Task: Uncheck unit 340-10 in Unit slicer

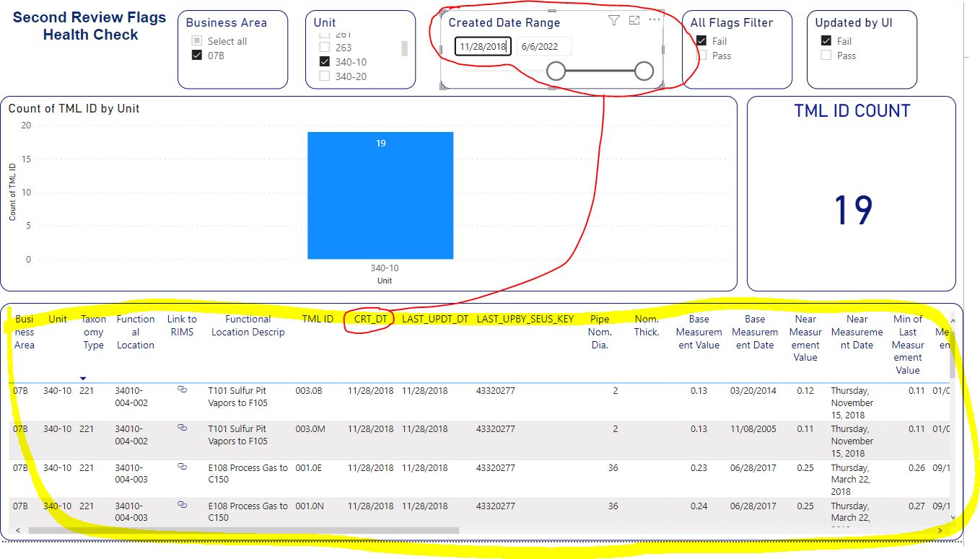Action: pyautogui.click(x=325, y=62)
